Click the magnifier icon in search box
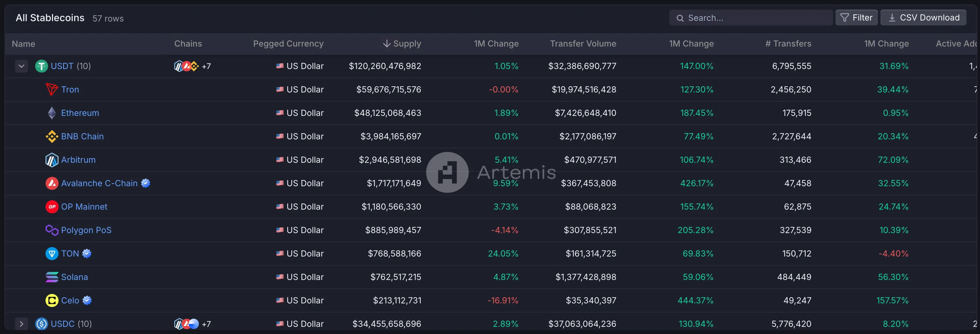The width and height of the screenshot is (980, 334). click(680, 18)
